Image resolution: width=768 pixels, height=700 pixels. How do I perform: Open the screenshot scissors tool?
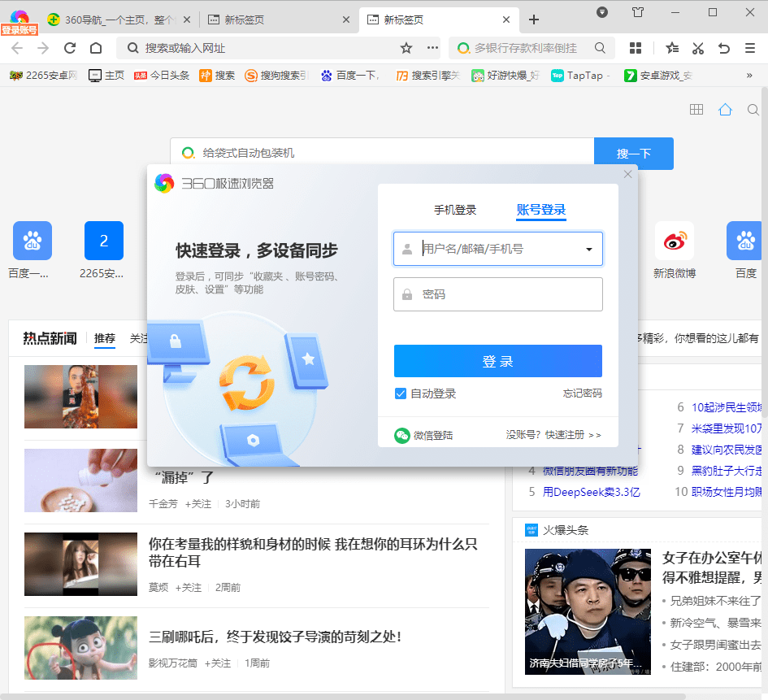click(x=697, y=48)
